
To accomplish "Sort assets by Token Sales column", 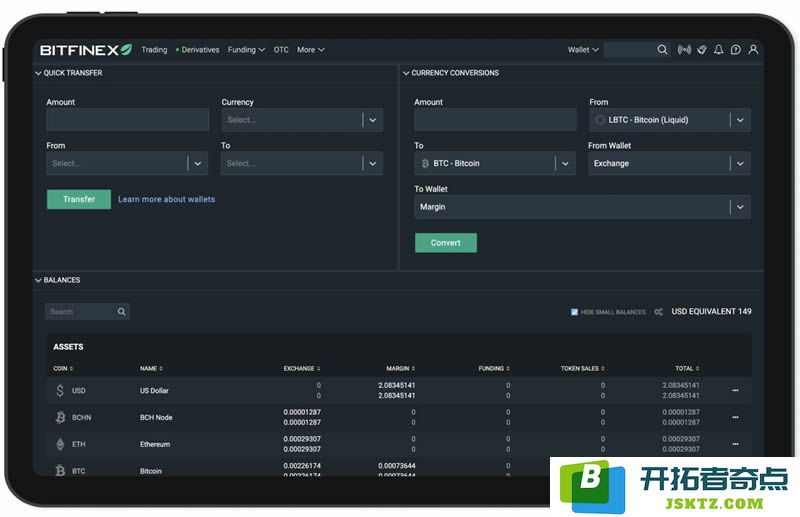I will (x=583, y=368).
